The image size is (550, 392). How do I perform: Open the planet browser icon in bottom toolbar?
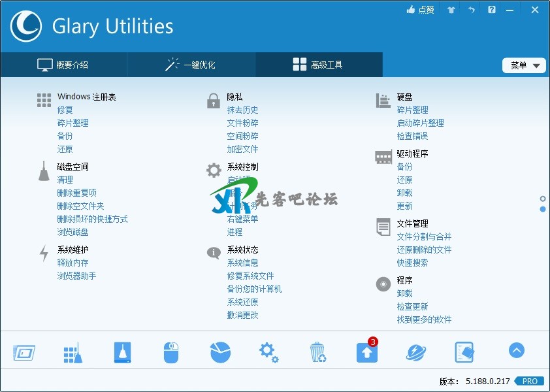[x=416, y=352]
